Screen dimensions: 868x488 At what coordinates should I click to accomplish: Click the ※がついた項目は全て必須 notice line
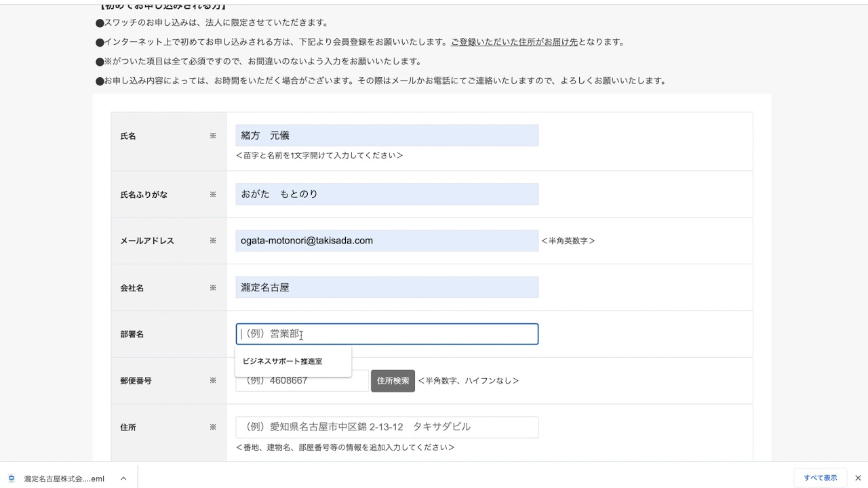click(258, 62)
